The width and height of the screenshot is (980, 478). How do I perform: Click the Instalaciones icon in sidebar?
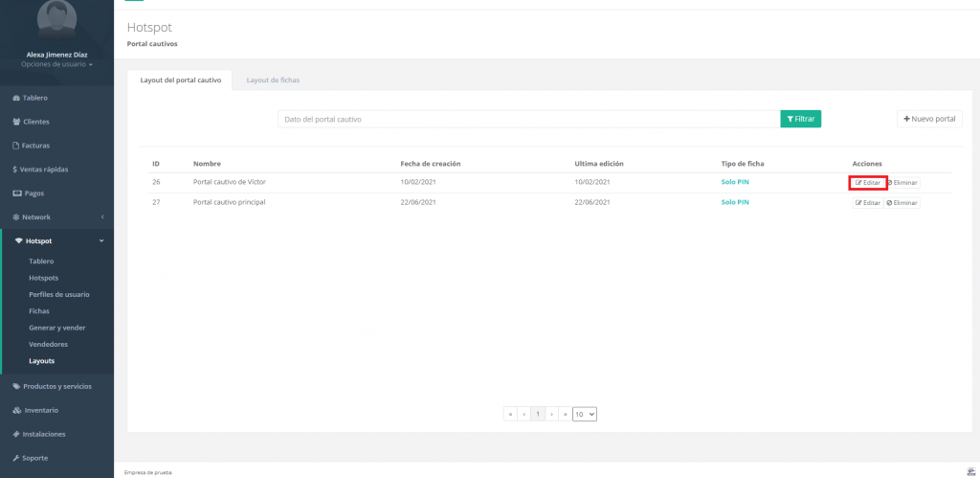(16, 434)
